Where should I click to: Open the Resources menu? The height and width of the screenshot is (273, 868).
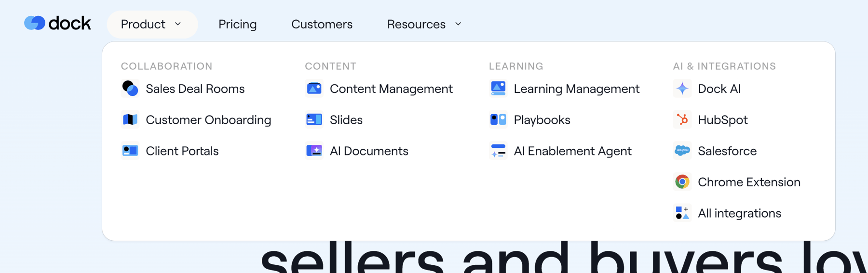(x=424, y=24)
